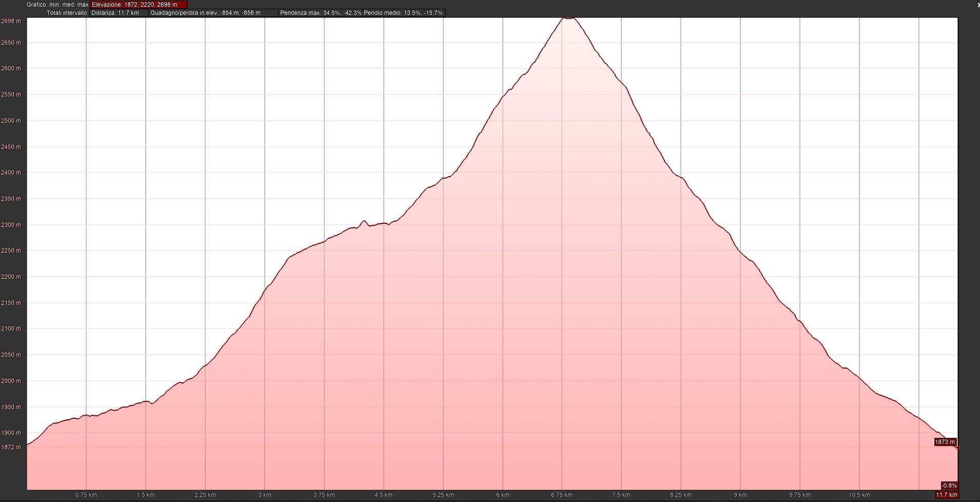Click the 9 km x-axis label
Image resolution: width=980 pixels, height=502 pixels.
(x=740, y=495)
